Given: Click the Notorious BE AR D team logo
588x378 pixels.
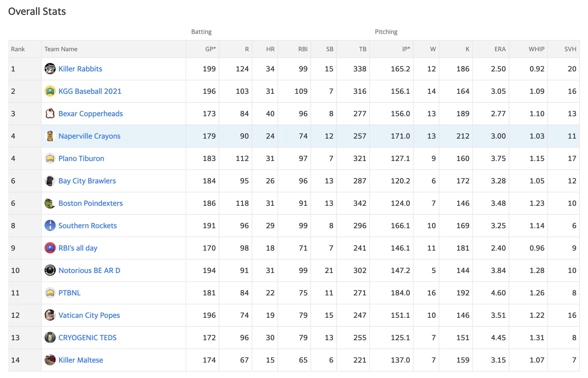Looking at the screenshot, I should pos(50,270).
